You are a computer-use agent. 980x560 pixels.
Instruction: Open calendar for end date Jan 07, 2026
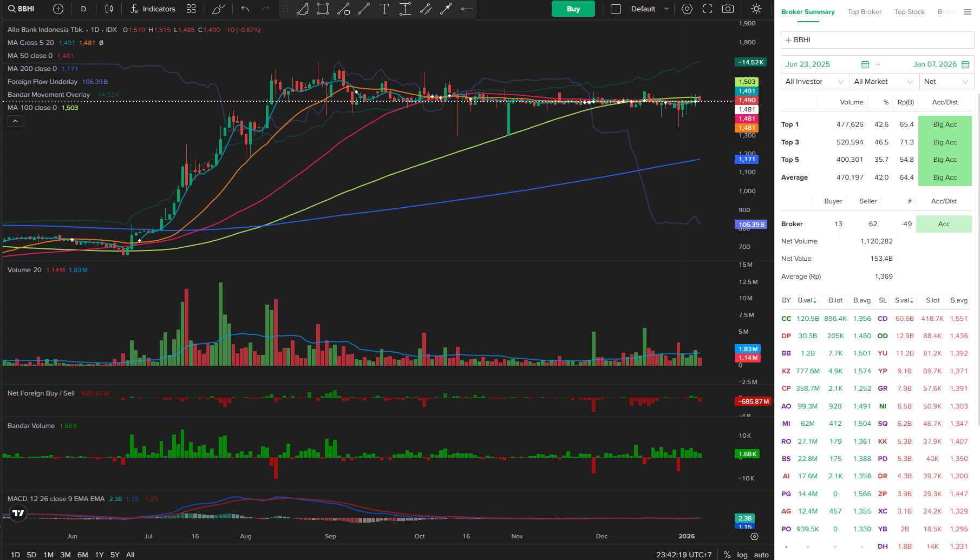[965, 64]
